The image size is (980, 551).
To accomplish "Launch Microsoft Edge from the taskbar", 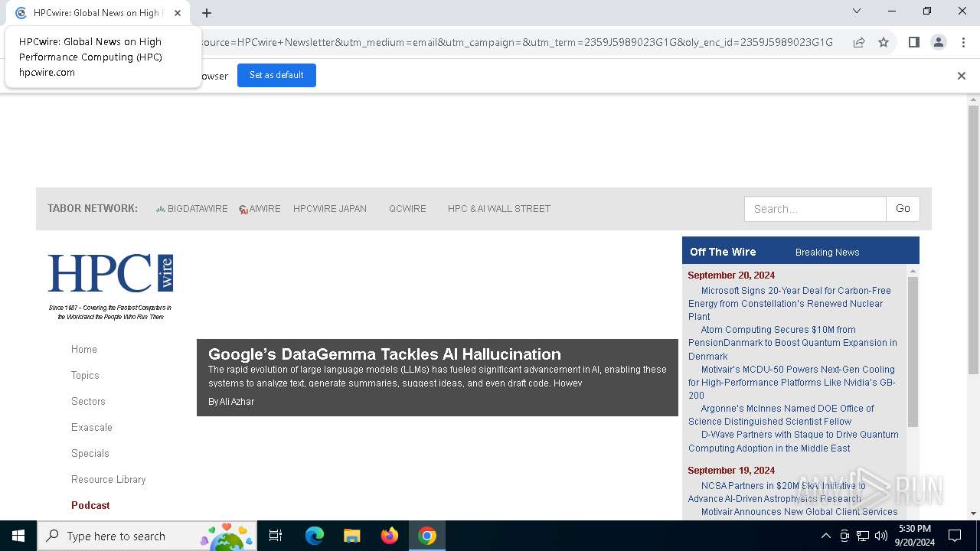I will pos(315,536).
